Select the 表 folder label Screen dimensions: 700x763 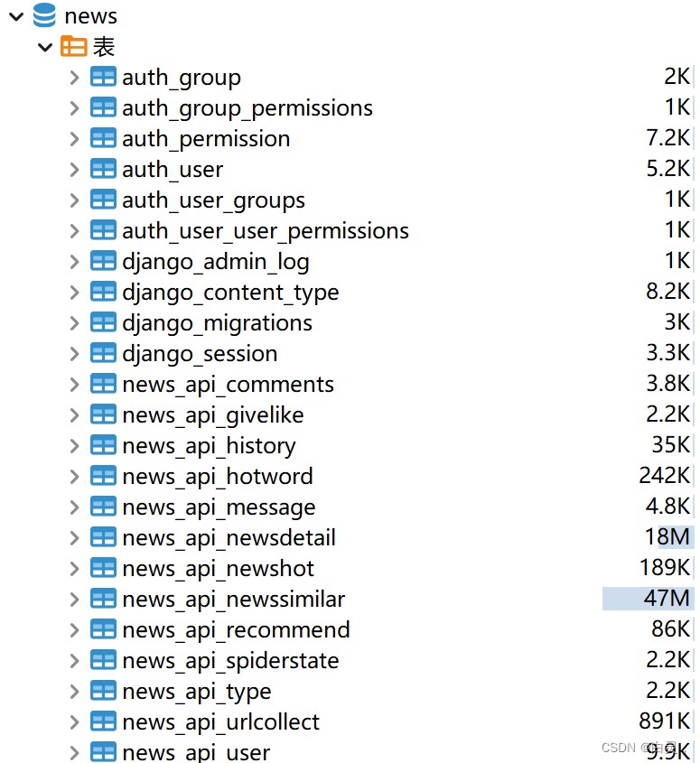104,47
